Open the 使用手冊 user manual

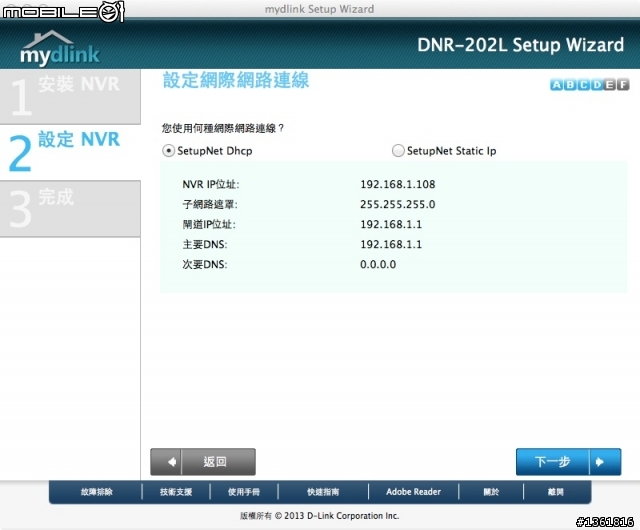(x=244, y=492)
